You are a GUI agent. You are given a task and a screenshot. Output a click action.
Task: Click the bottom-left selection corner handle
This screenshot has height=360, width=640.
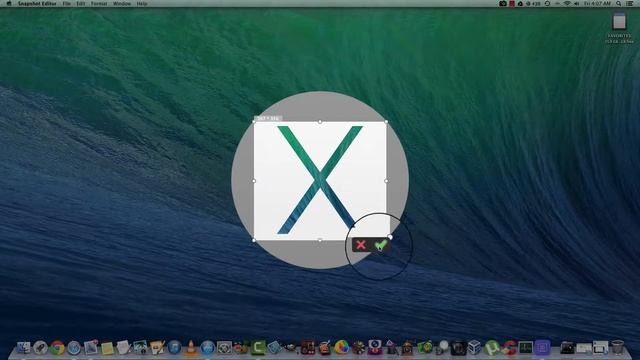[x=254, y=240]
